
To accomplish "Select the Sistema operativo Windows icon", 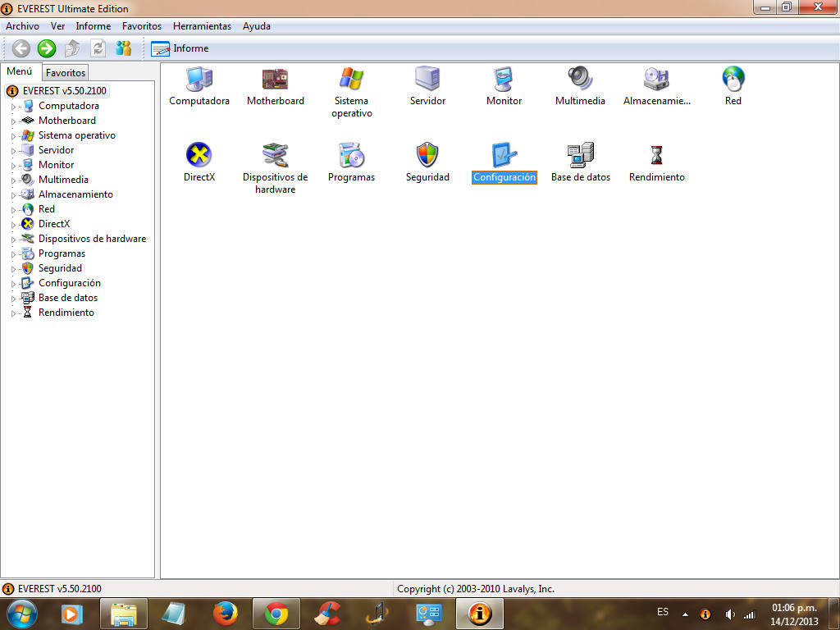I will click(x=351, y=80).
